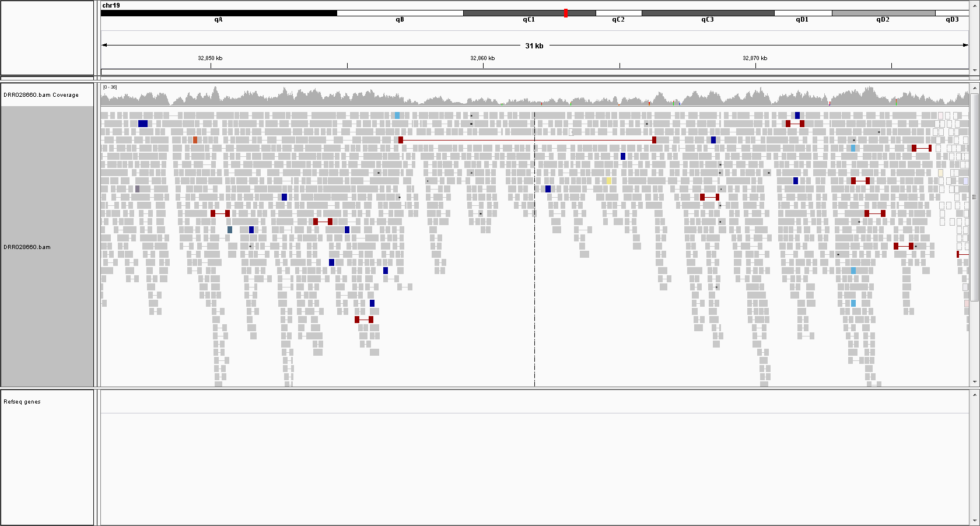
Task: Click the qA band on the chromosome ideogram
Action: tap(218, 13)
